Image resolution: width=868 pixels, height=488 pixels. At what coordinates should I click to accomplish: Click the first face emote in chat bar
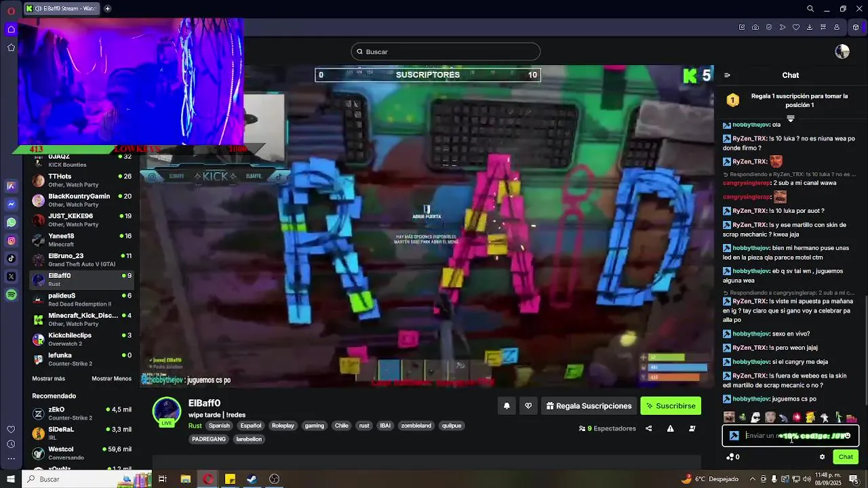pos(729,418)
